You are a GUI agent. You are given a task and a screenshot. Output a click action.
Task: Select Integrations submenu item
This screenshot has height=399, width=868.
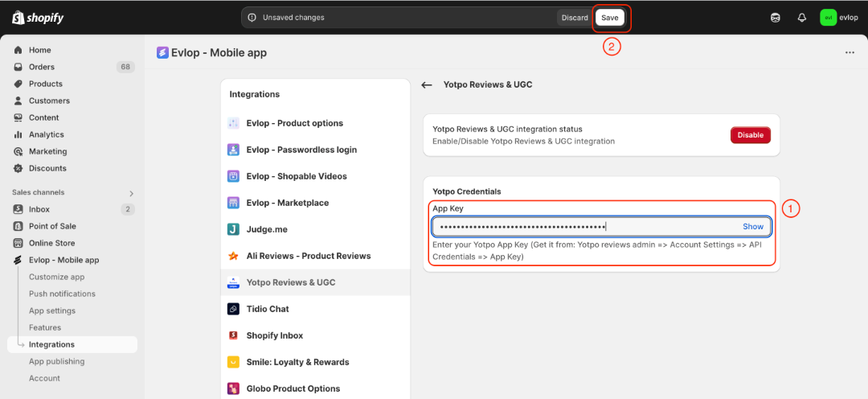tap(72, 344)
